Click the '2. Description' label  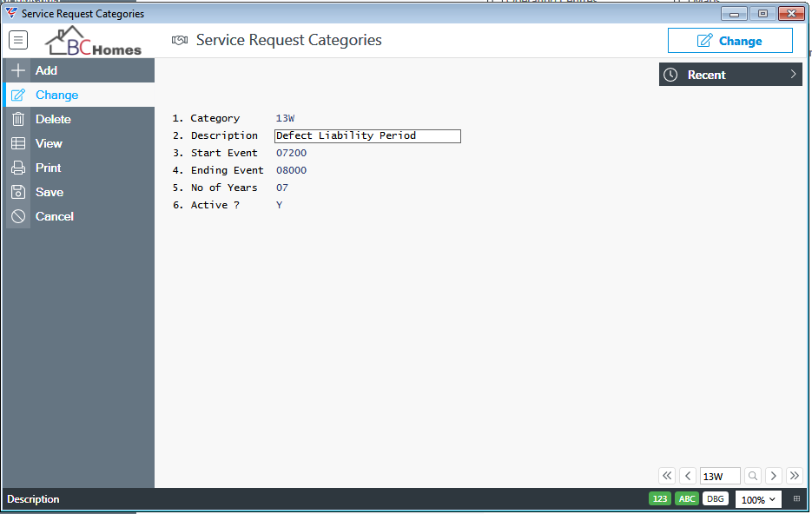[x=215, y=135]
